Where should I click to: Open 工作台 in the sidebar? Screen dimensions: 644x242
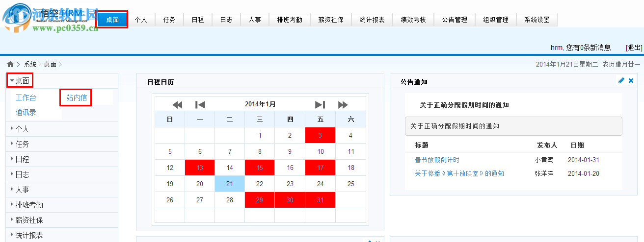(26, 97)
